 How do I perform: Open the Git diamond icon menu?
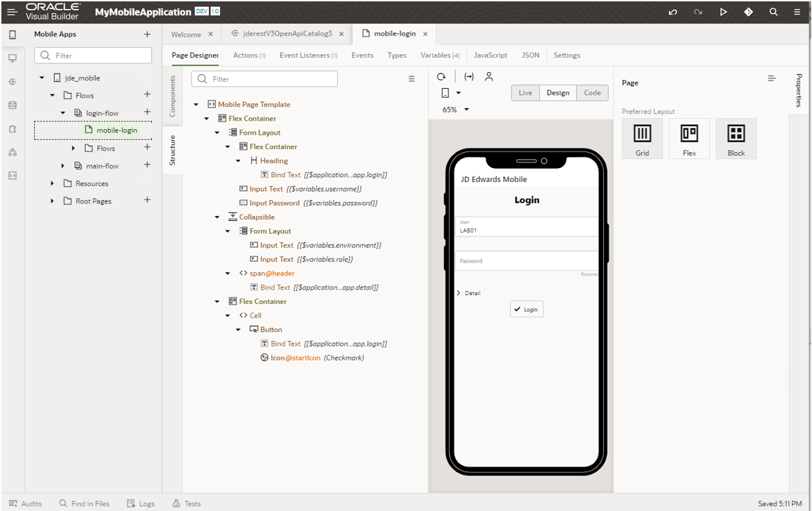pos(748,11)
